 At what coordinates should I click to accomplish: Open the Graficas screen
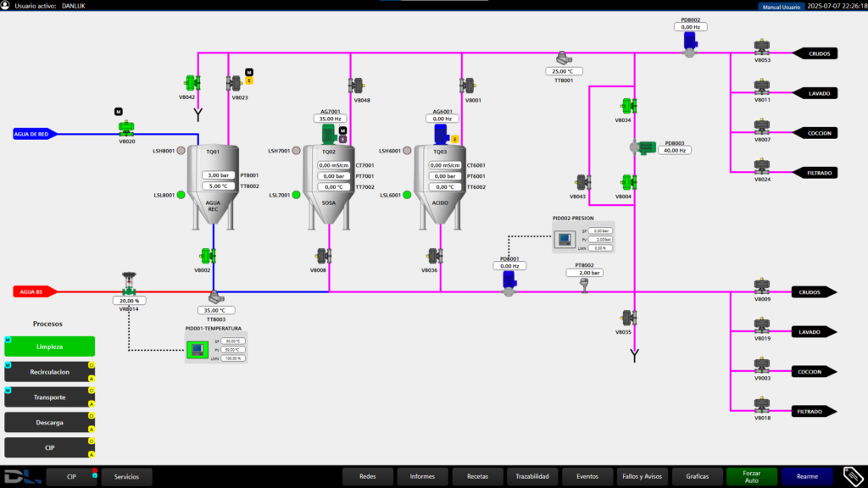coord(697,476)
